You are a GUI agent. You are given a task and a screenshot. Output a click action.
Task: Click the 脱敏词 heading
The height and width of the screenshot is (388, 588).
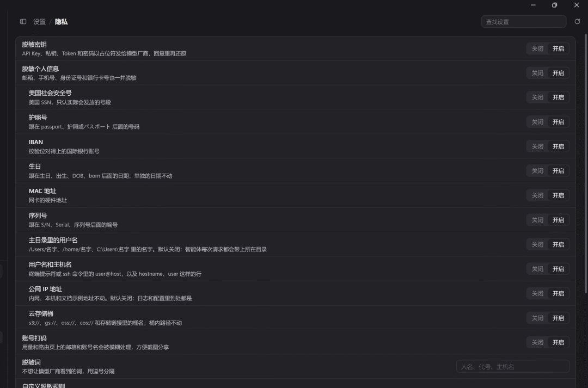click(x=31, y=362)
